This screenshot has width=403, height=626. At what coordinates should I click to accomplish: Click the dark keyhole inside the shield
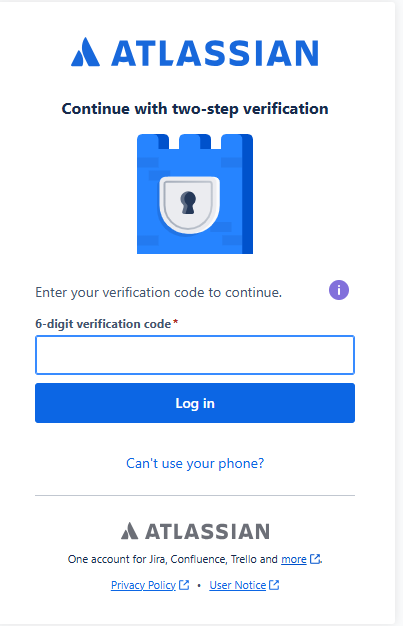click(188, 202)
